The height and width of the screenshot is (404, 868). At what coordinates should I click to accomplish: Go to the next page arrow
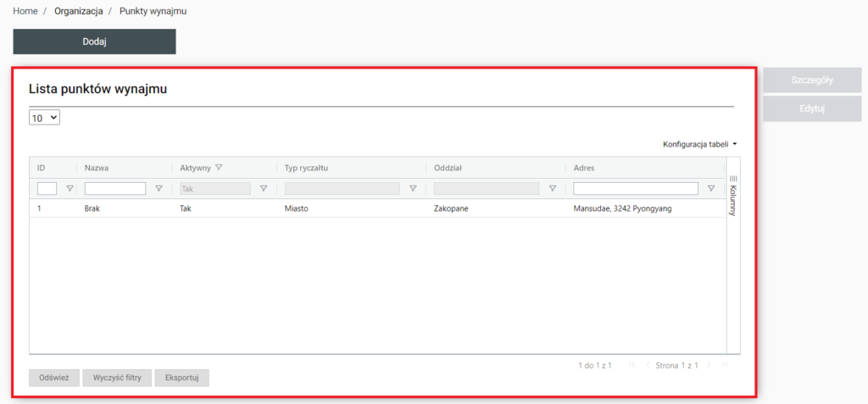pyautogui.click(x=709, y=365)
